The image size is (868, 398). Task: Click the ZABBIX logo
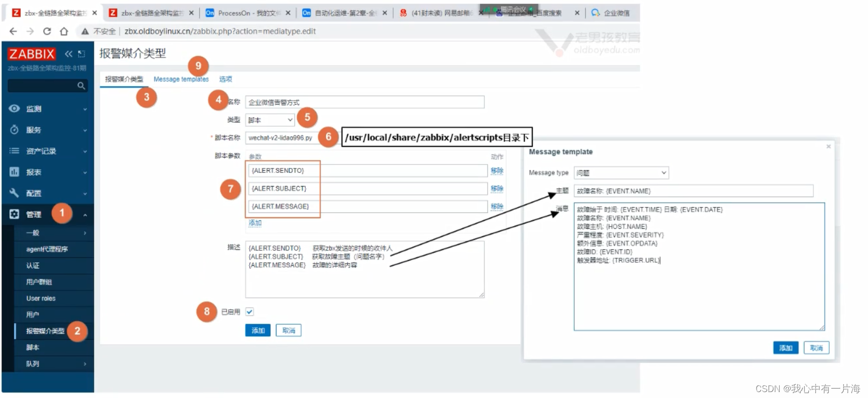point(32,54)
